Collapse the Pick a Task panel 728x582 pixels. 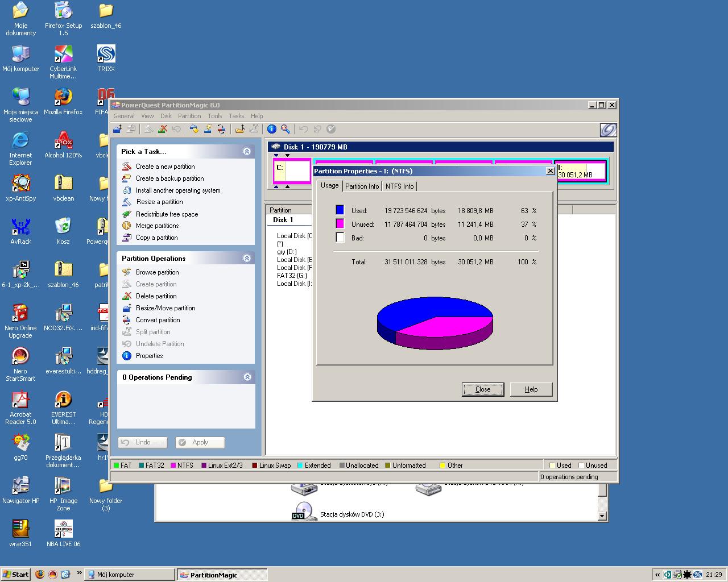247,151
